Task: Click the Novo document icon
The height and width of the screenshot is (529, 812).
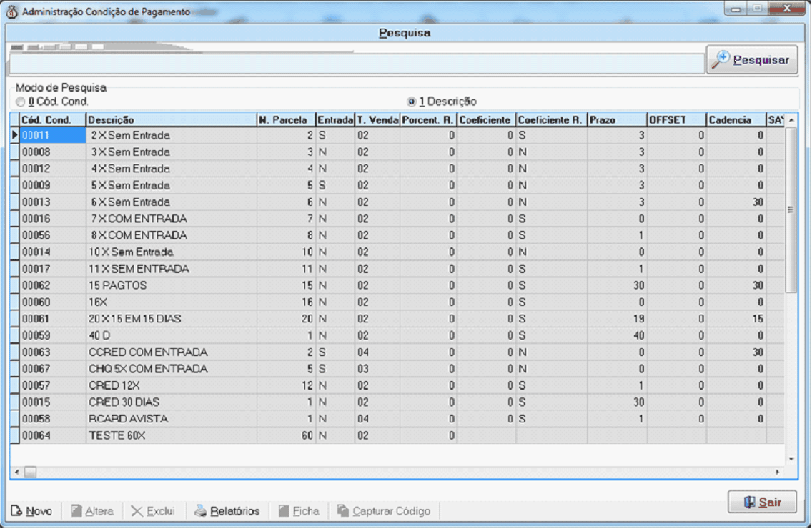Action: pos(17,511)
